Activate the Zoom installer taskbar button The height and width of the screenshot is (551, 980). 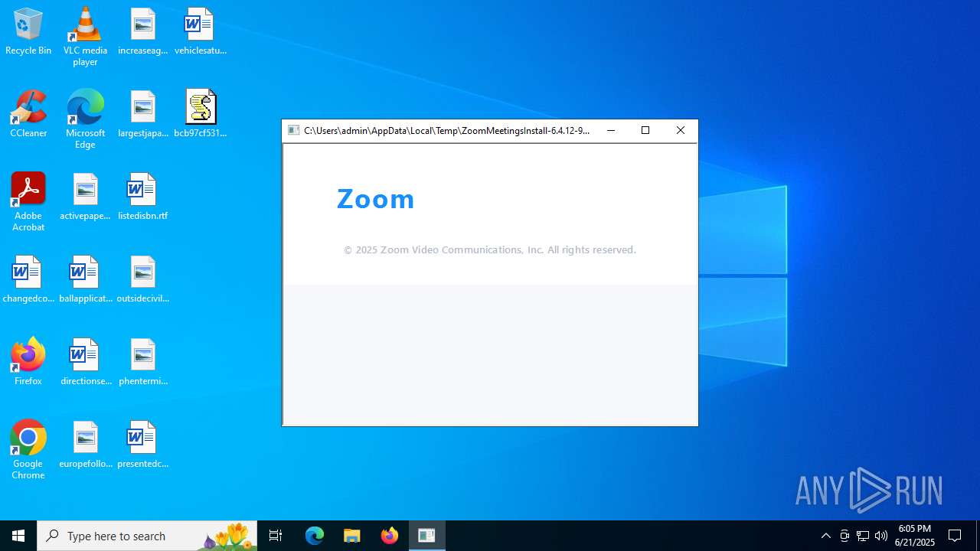[426, 536]
